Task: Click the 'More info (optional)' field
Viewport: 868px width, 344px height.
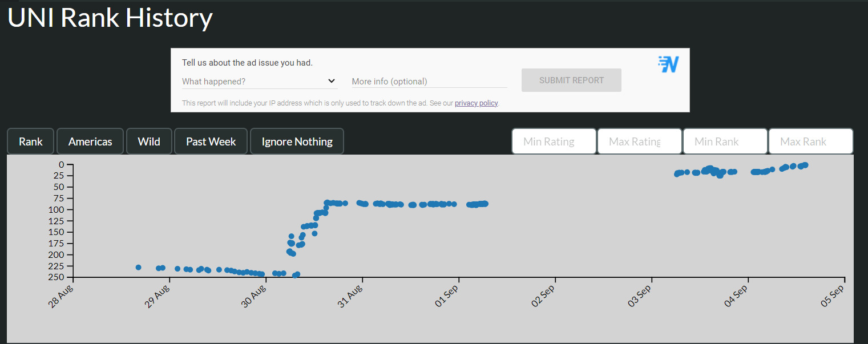Action: click(429, 82)
